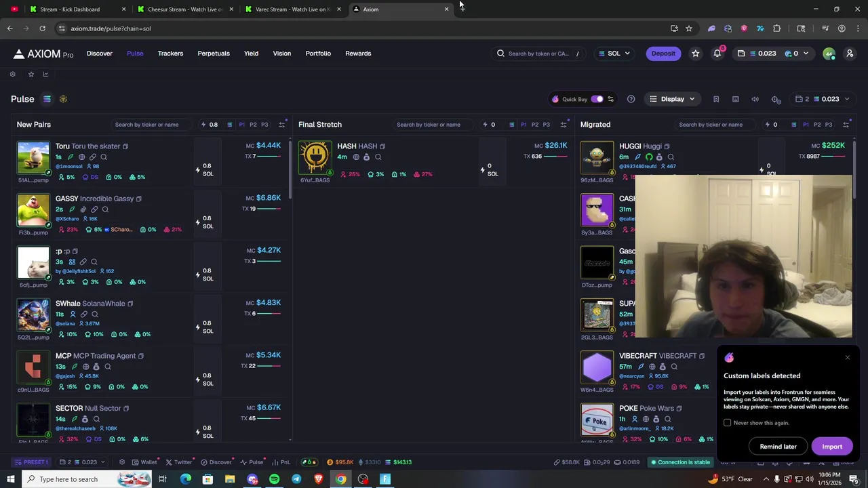This screenshot has width=868, height=488.
Task: Open account settings person icon
Action: point(849,54)
